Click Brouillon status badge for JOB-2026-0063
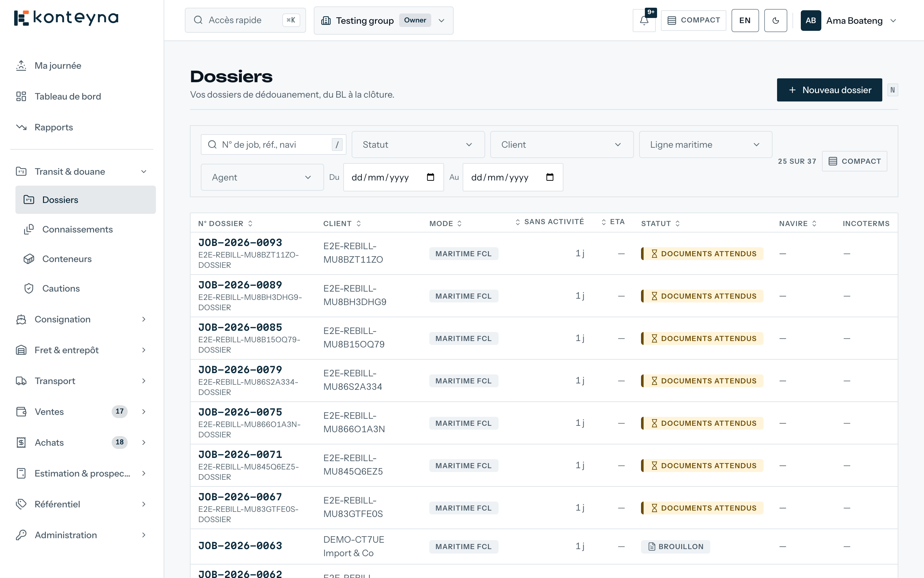This screenshot has width=924, height=578. coord(675,547)
